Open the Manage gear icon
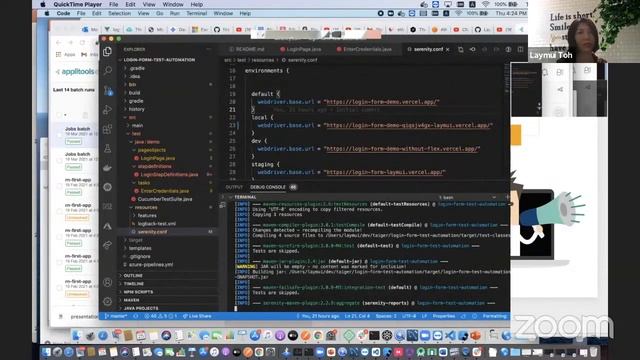640x360 pixels. pyautogui.click(x=107, y=301)
